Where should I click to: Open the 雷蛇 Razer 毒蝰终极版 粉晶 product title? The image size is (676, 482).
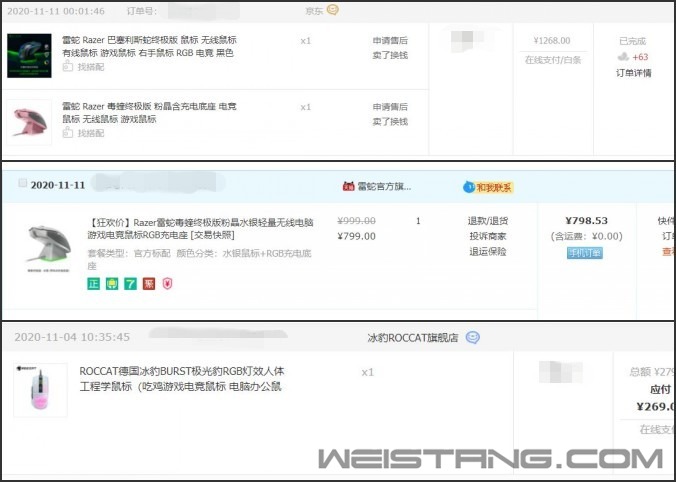[149, 113]
